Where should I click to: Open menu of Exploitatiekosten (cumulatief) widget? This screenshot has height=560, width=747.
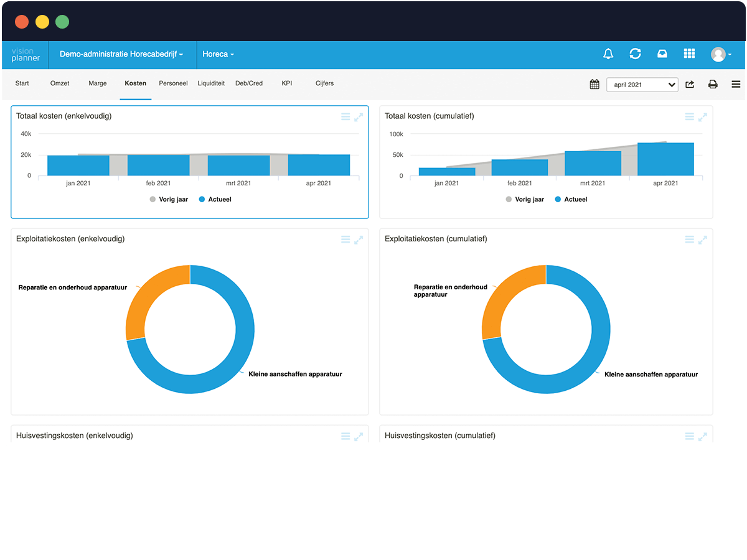pyautogui.click(x=689, y=240)
